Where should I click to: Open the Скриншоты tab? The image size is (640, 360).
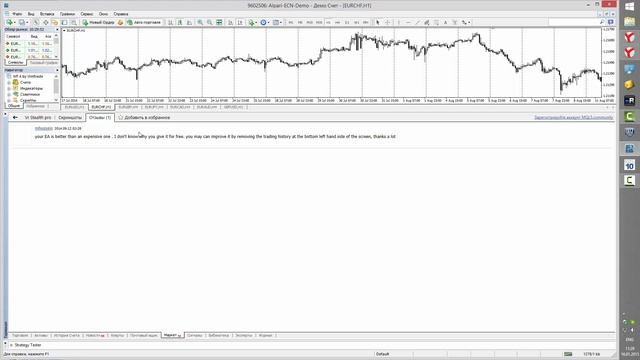(x=70, y=118)
